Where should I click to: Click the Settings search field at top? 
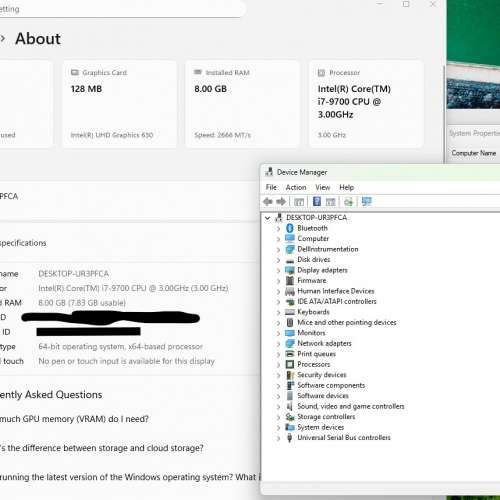click(122, 9)
